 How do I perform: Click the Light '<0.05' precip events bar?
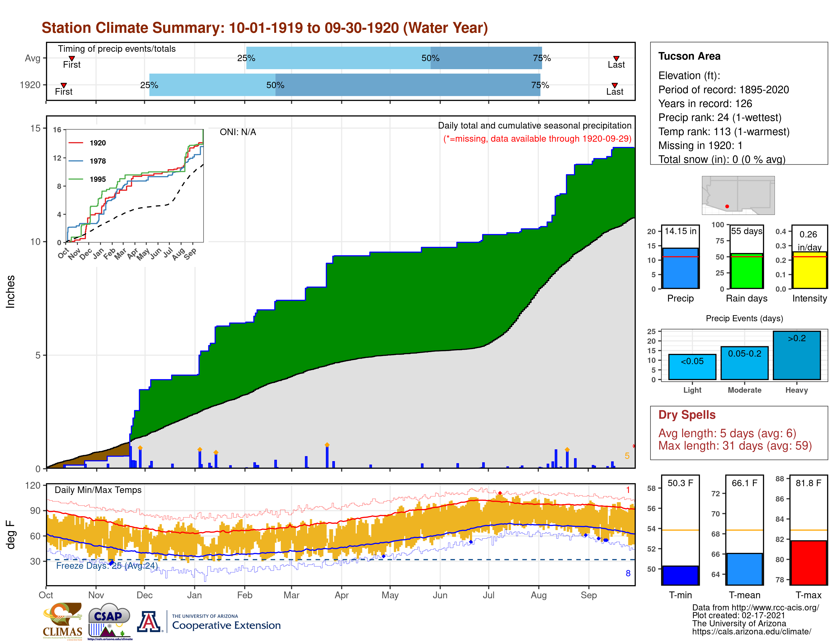tap(692, 367)
